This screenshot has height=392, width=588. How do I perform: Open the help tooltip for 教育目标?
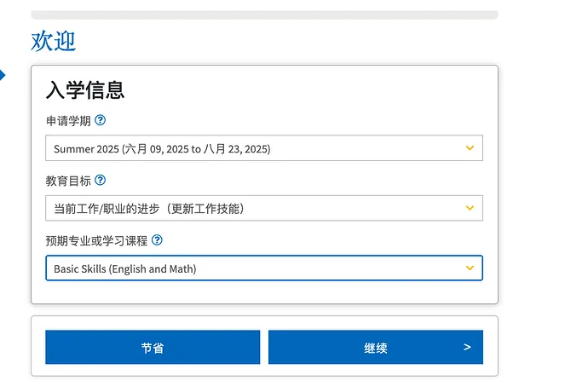[x=101, y=181]
